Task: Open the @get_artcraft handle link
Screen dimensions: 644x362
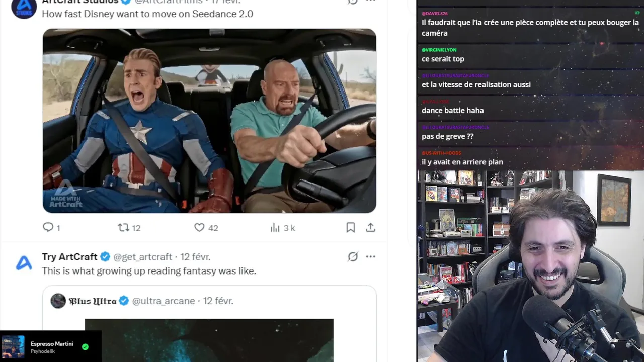Action: coord(142,257)
